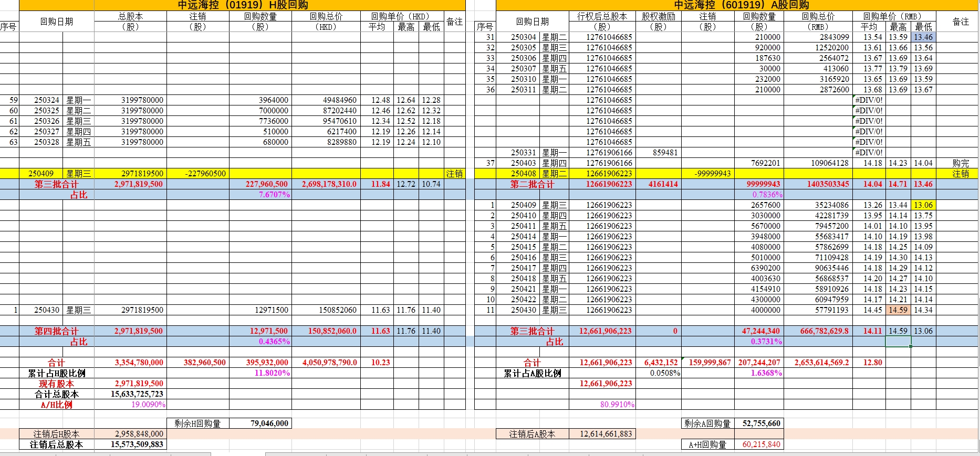Click the grand total 4,050,978,790.0
The width and height of the screenshot is (980, 456).
[x=326, y=363]
